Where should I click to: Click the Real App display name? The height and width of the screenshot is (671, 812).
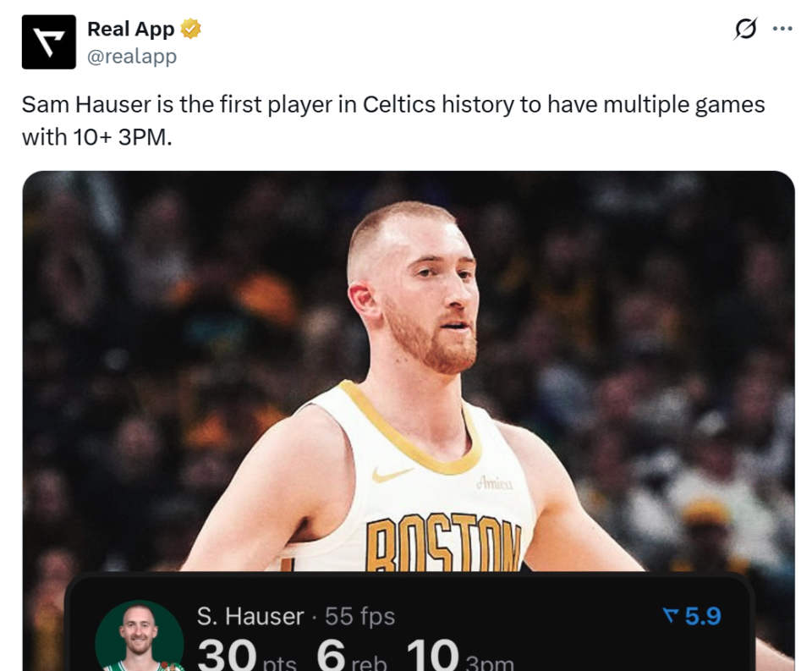click(x=130, y=29)
